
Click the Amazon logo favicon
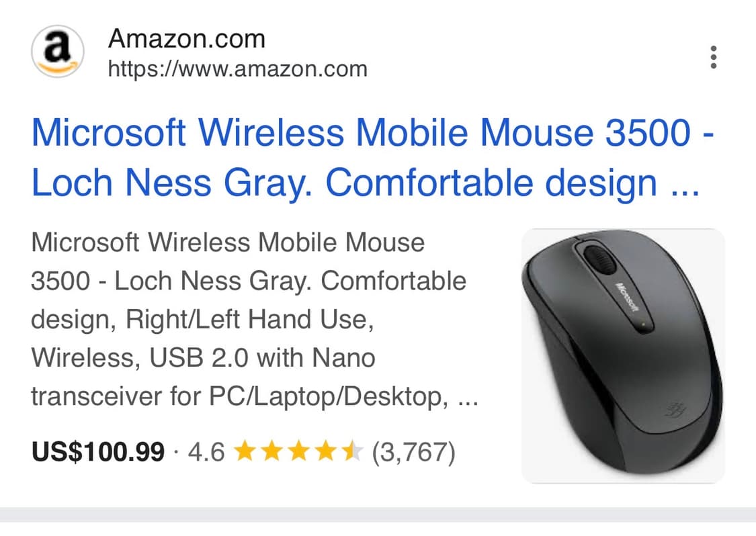(x=57, y=52)
